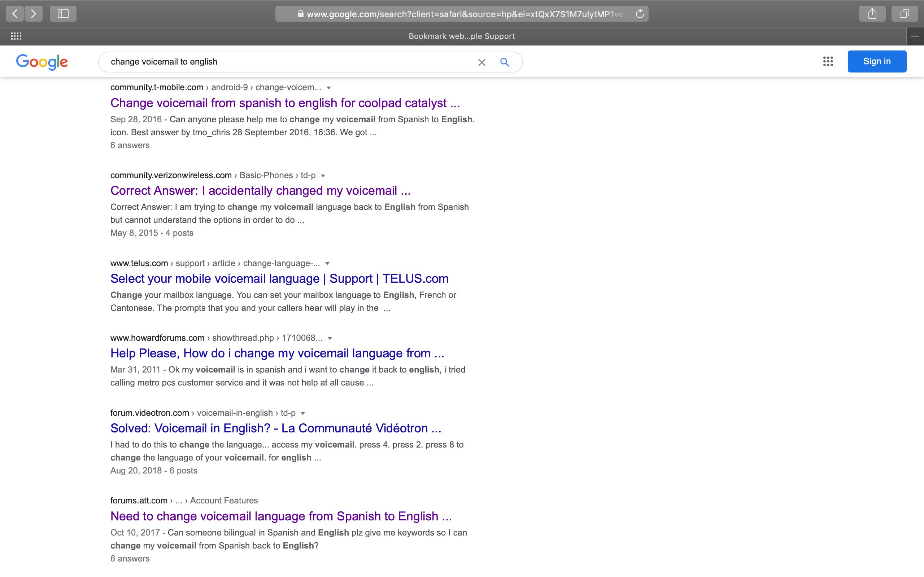
Task: Click the blue magnifier search icon
Action: click(504, 62)
